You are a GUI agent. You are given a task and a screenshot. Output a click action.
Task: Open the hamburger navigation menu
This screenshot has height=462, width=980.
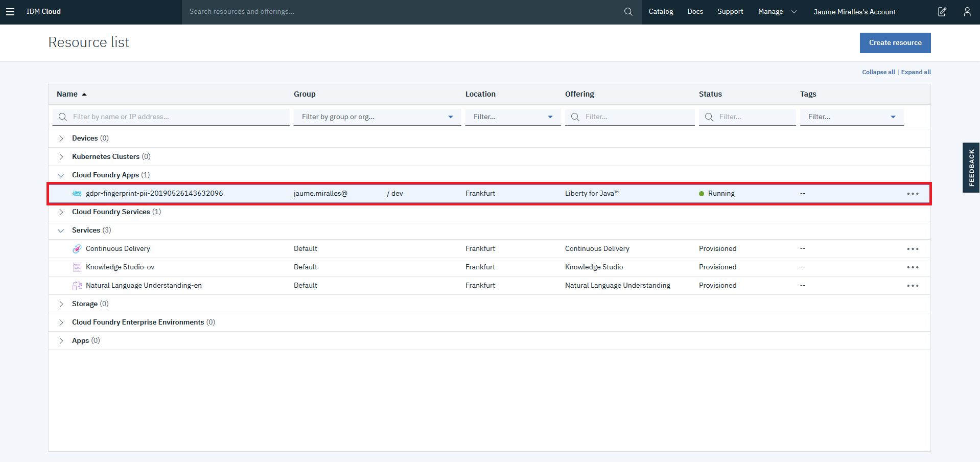coord(10,12)
